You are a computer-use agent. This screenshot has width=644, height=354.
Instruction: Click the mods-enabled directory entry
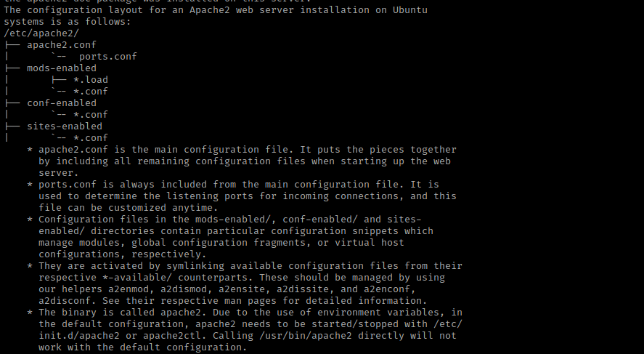click(62, 68)
